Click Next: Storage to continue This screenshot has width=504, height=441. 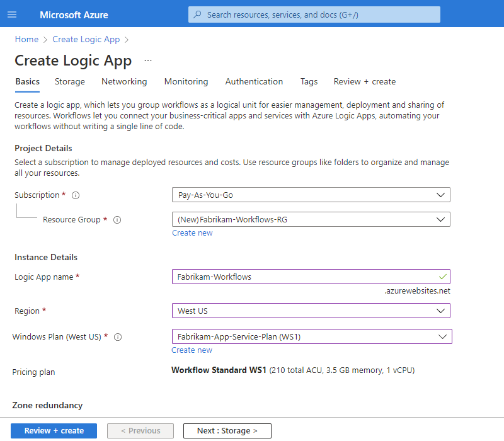click(227, 430)
